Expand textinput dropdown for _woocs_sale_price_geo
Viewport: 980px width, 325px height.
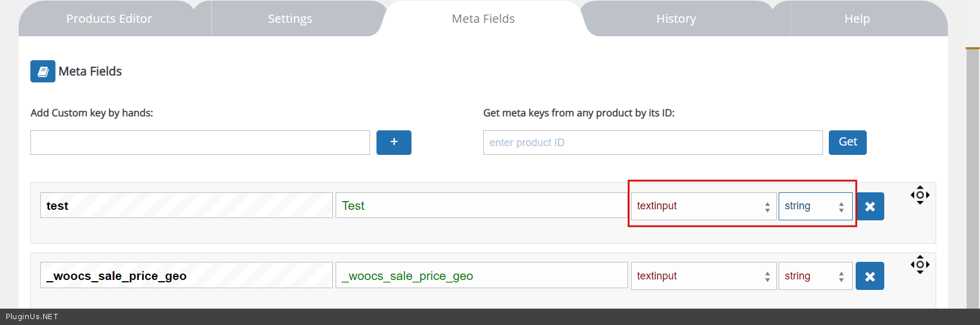point(703,276)
